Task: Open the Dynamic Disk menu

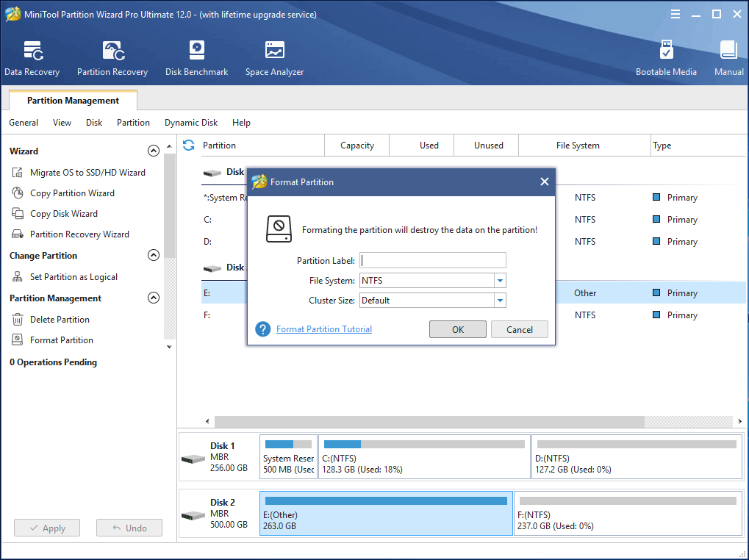Action: (190, 123)
